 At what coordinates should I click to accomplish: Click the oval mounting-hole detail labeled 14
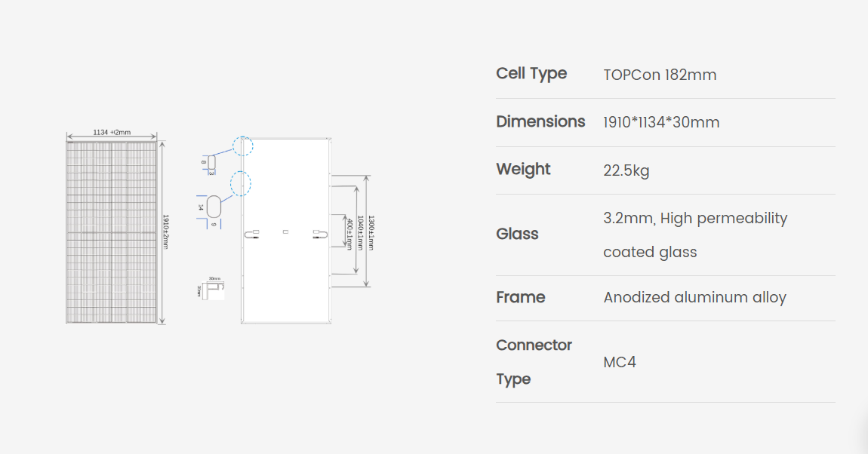(214, 207)
